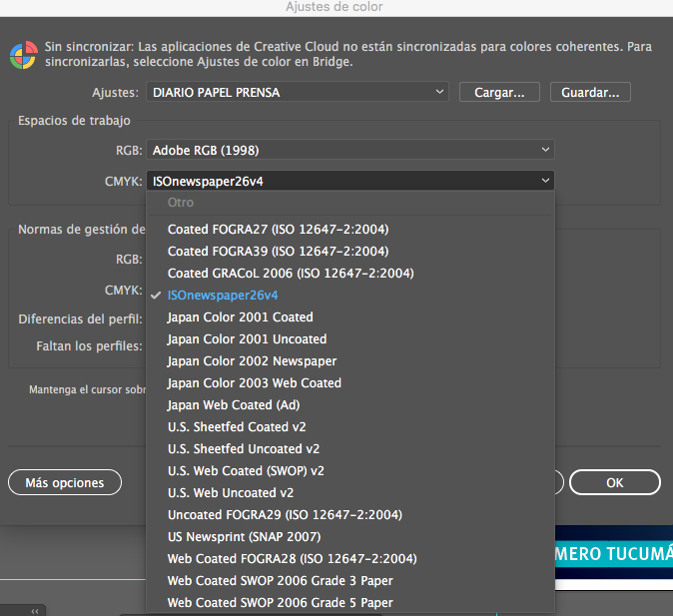673x616 pixels.
Task: Click the Espacios de trabajo heading
Action: coord(74,121)
